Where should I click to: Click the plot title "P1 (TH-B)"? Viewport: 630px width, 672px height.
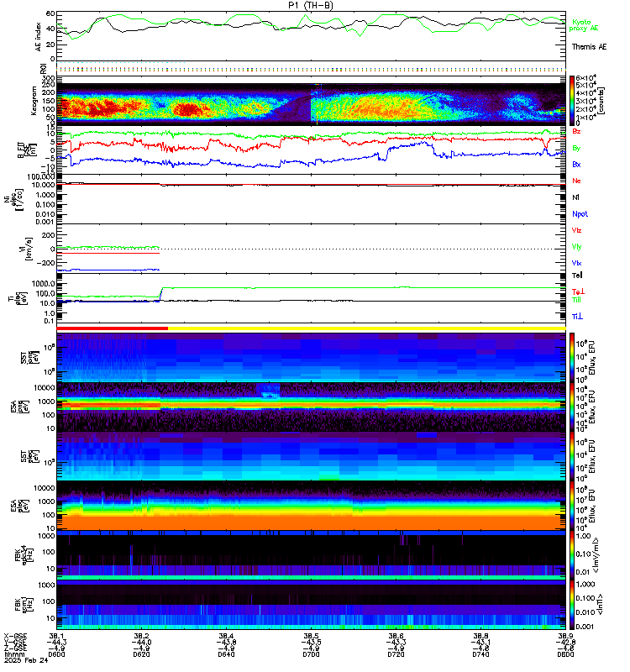tap(311, 5)
